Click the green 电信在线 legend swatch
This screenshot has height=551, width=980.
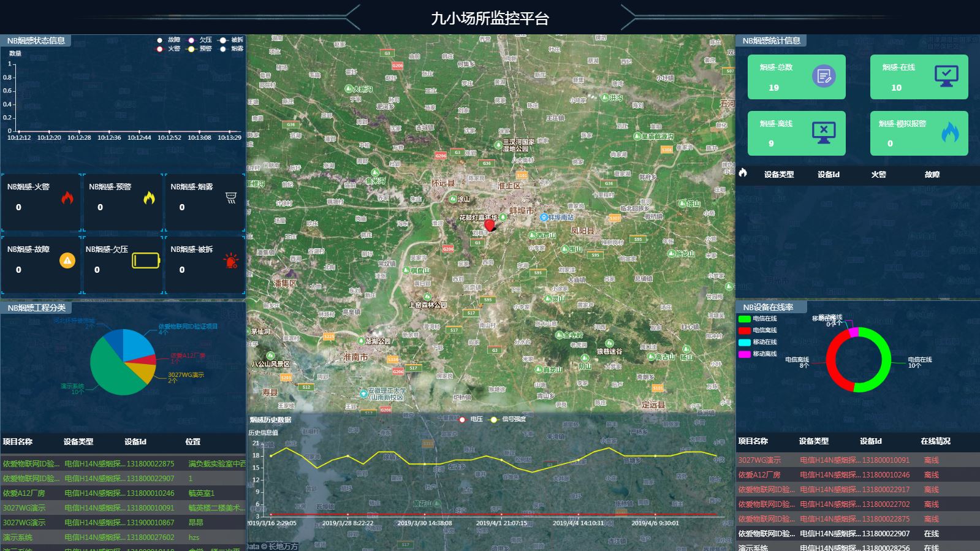[745, 319]
